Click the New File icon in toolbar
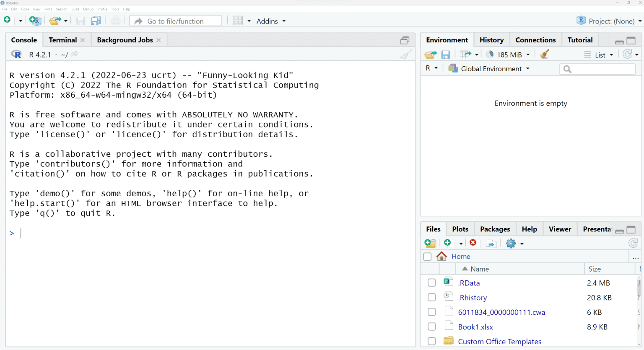 pyautogui.click(x=7, y=21)
